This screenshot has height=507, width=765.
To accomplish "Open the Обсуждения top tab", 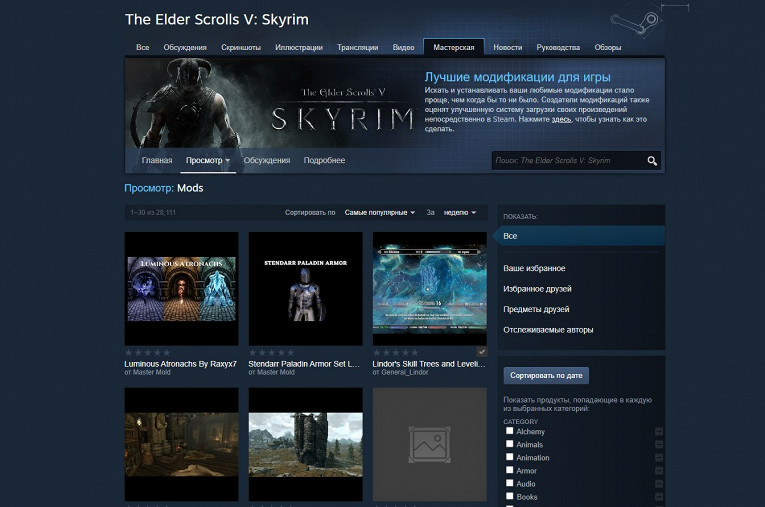I will [185, 47].
